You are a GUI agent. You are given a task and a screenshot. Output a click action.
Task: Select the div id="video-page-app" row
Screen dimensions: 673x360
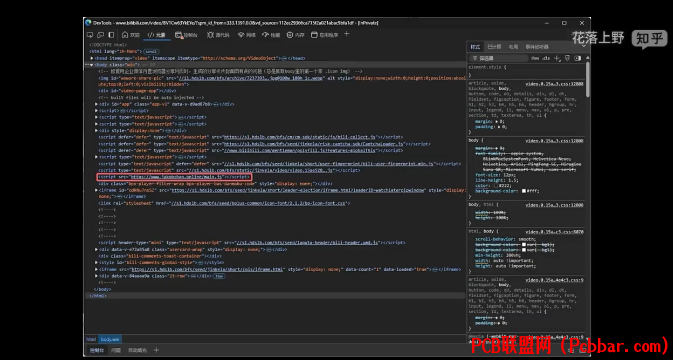[x=137, y=91]
